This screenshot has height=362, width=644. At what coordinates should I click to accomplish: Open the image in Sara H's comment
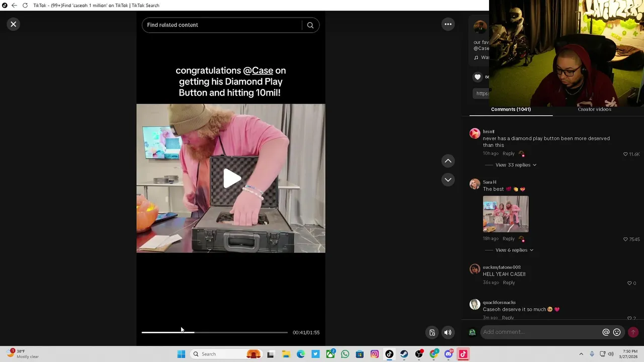506,214
